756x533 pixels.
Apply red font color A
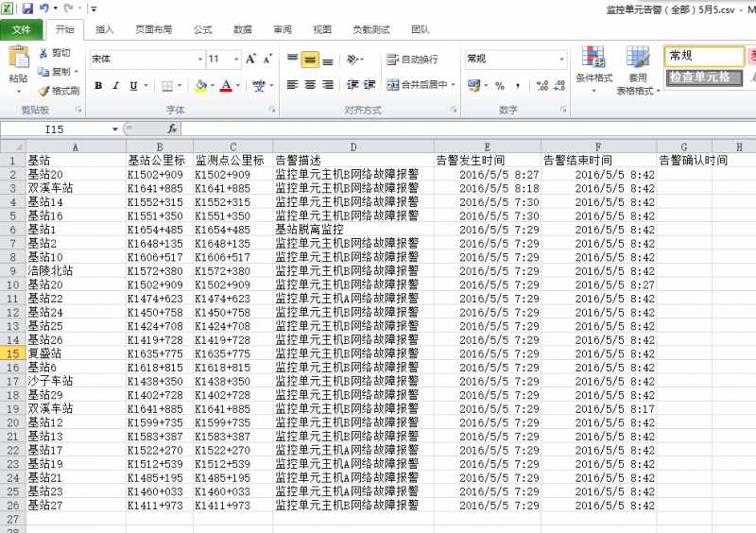(226, 86)
